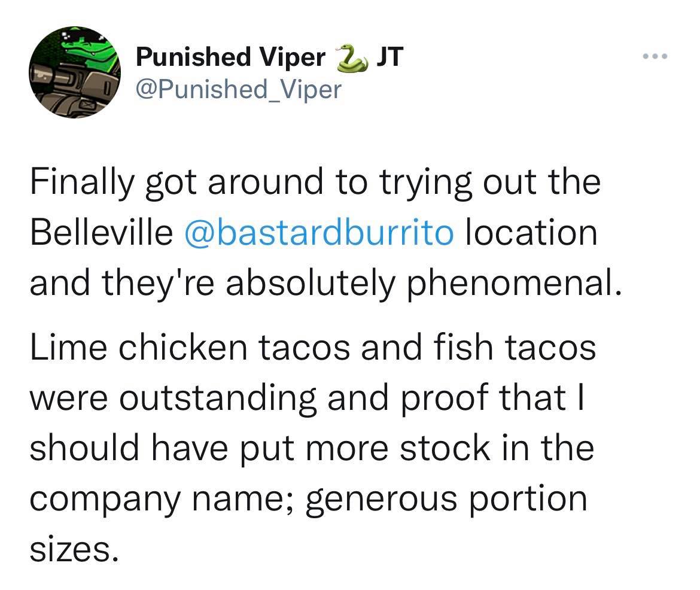The width and height of the screenshot is (700, 590).
Task: Click the word location after the mention
Action: pyautogui.click(x=531, y=232)
